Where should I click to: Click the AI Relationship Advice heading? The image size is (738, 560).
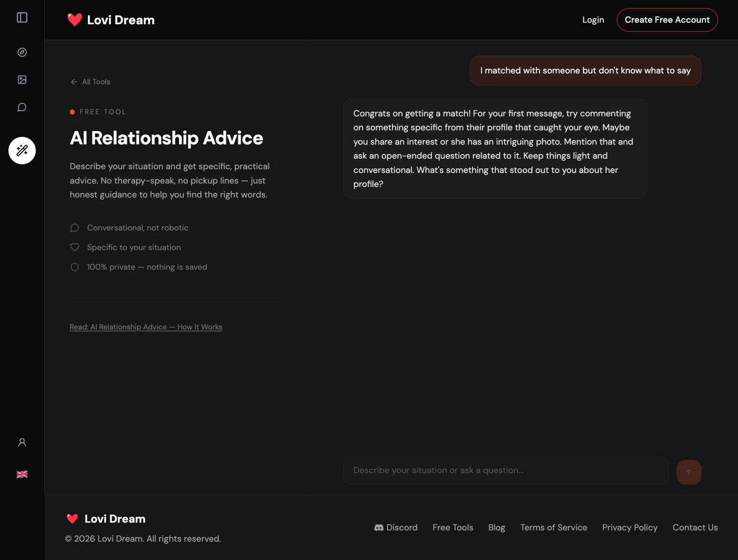click(166, 138)
